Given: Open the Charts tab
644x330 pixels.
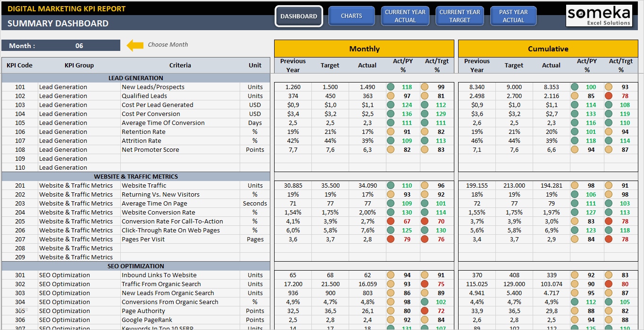Looking at the screenshot, I should tap(351, 16).
